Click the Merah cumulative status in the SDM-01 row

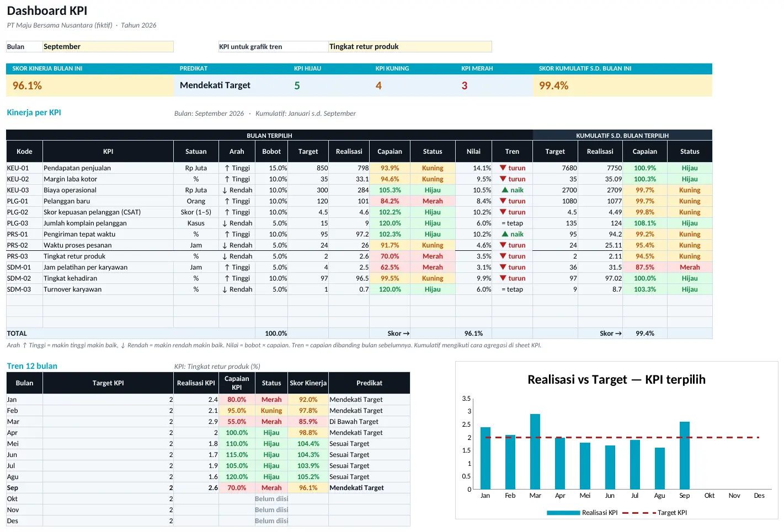(x=690, y=267)
